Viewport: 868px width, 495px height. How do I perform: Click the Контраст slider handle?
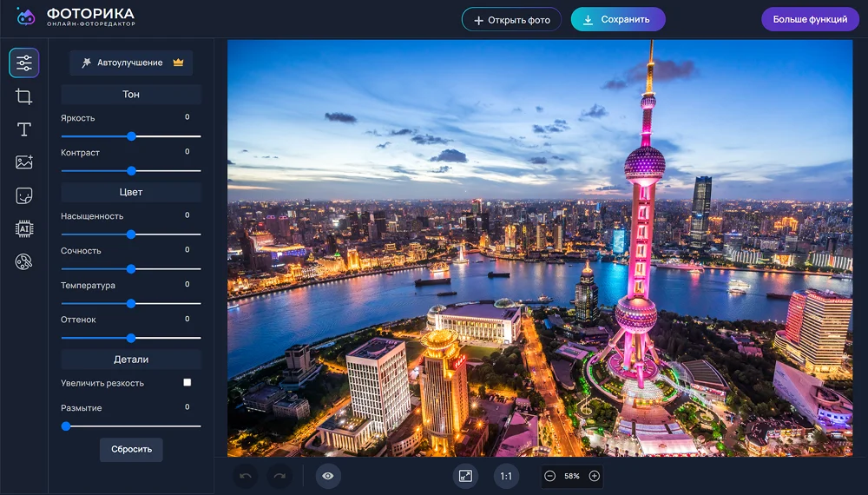coord(131,170)
